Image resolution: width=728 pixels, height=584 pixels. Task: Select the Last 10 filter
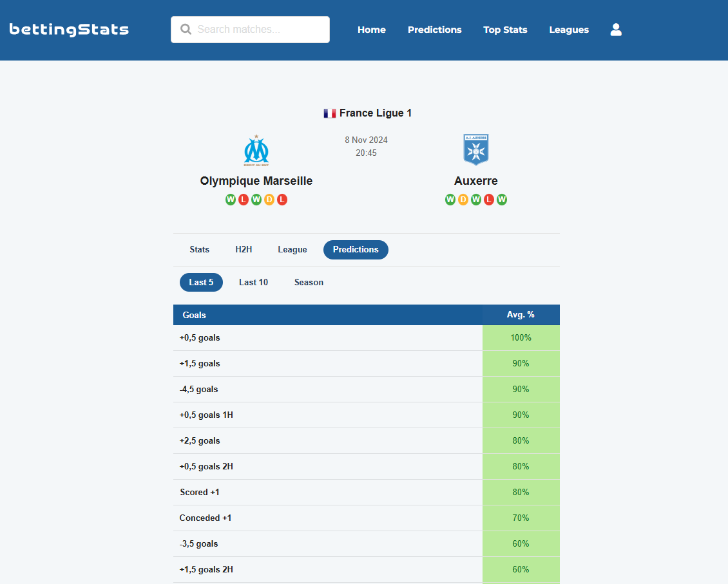[x=253, y=283]
